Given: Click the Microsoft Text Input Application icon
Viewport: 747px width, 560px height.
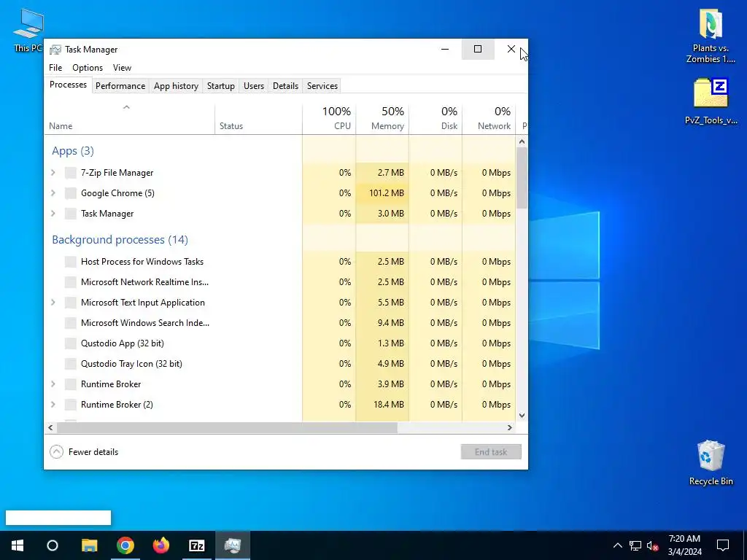Looking at the screenshot, I should pyautogui.click(x=71, y=303).
